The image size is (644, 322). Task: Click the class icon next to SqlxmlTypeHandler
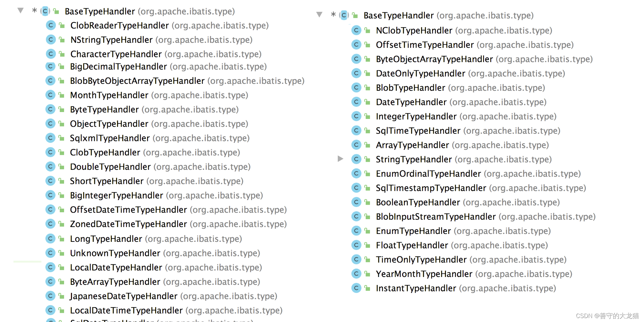[50, 138]
